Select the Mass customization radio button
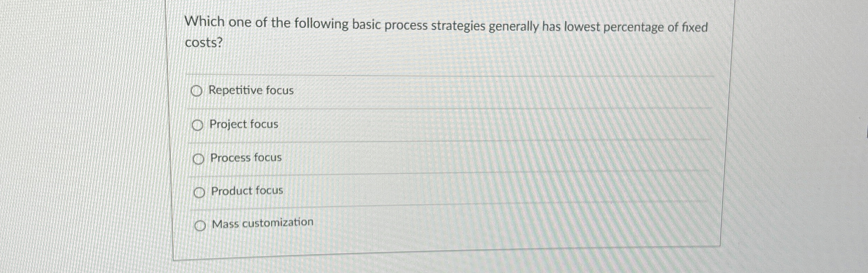This screenshot has width=868, height=273. tap(200, 225)
